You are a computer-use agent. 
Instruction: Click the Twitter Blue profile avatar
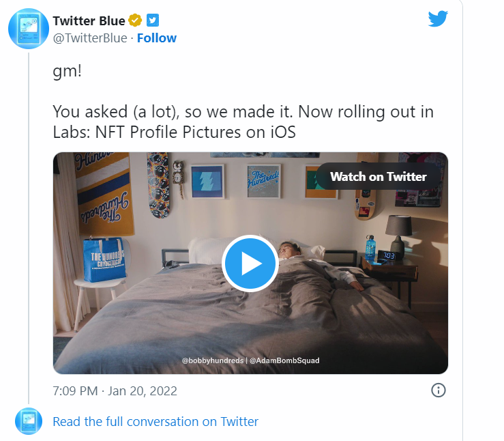click(x=28, y=29)
